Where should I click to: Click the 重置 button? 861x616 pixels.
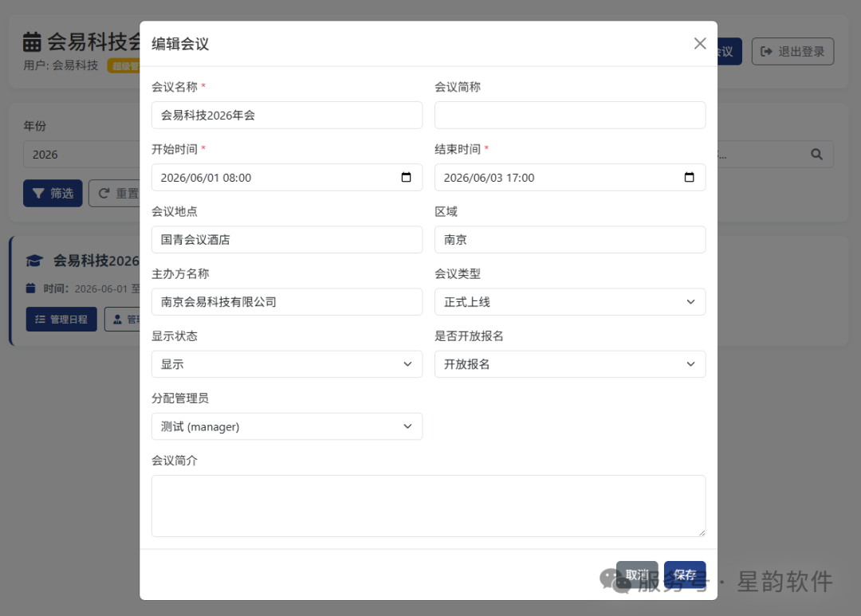115,194
